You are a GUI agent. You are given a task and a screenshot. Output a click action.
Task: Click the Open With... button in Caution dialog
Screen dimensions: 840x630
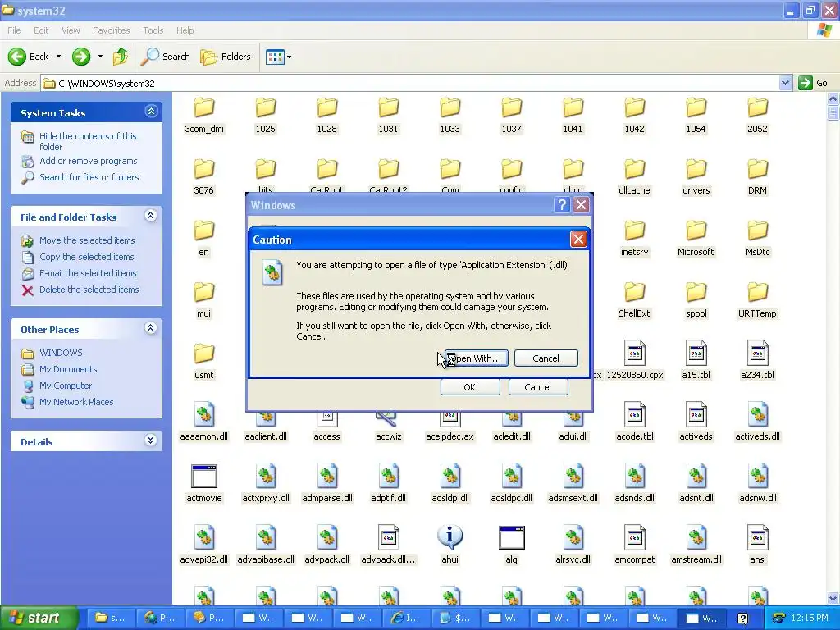[476, 358]
